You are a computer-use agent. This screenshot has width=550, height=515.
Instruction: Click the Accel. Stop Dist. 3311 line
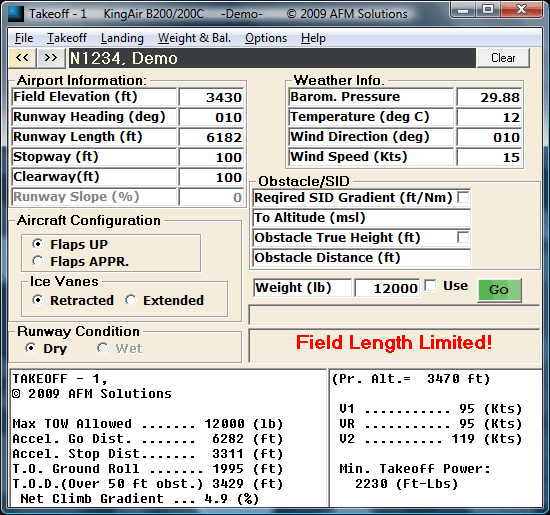(148, 454)
